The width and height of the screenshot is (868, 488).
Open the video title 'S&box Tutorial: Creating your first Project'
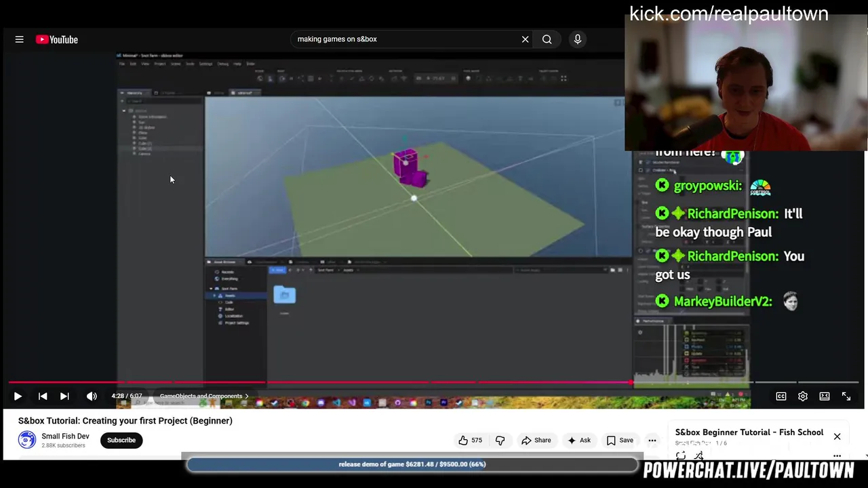(x=125, y=421)
